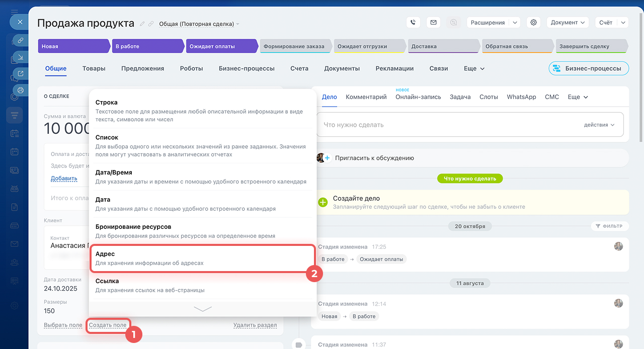The height and width of the screenshot is (349, 644).
Task: Click the email envelope icon
Action: (x=433, y=23)
